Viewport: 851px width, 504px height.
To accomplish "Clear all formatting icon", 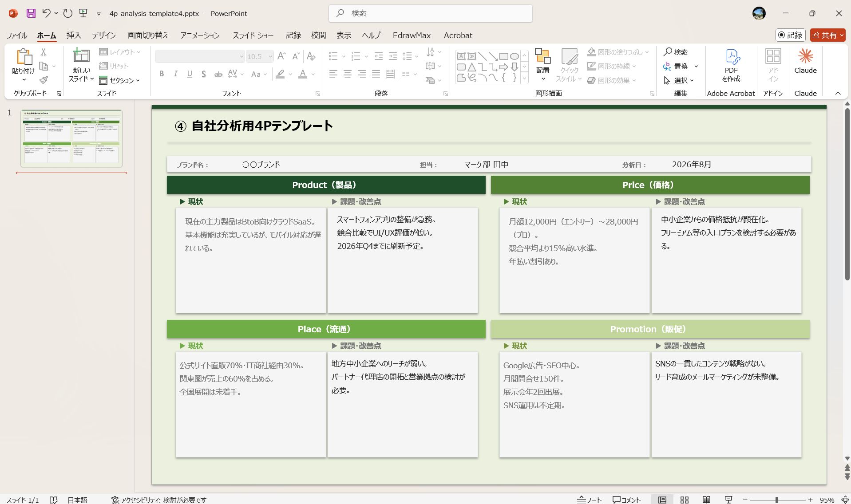I will [311, 56].
